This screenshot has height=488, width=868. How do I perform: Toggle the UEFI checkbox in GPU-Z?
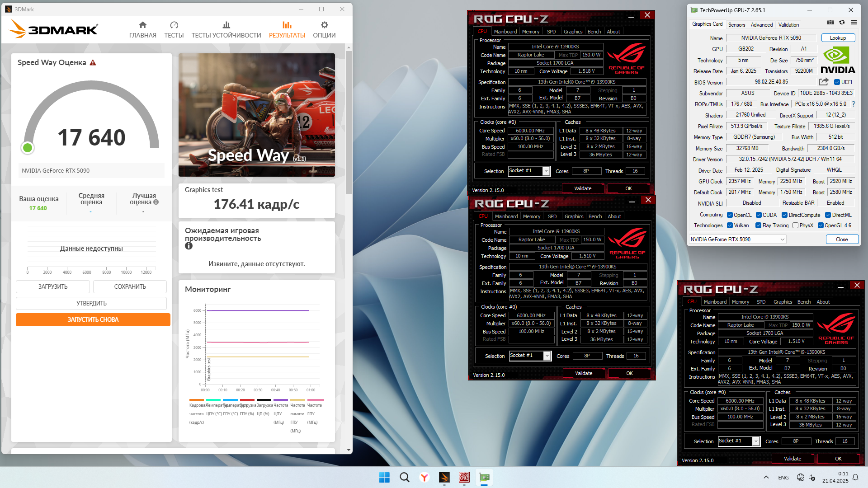tap(837, 82)
